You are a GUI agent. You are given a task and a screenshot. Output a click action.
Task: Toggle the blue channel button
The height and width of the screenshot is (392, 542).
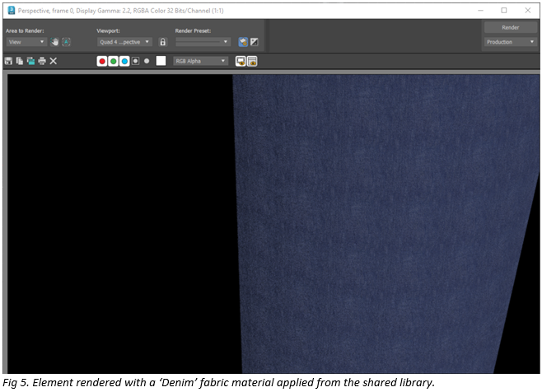(x=124, y=61)
